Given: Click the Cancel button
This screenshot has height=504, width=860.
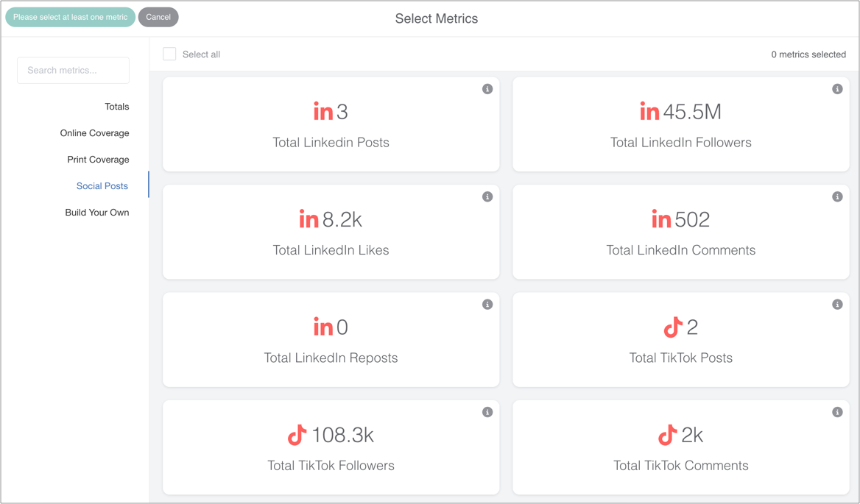Looking at the screenshot, I should click(x=158, y=17).
